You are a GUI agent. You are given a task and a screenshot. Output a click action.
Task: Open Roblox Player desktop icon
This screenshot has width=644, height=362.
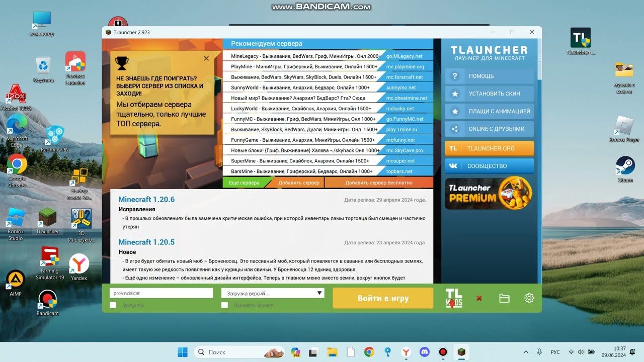click(624, 129)
